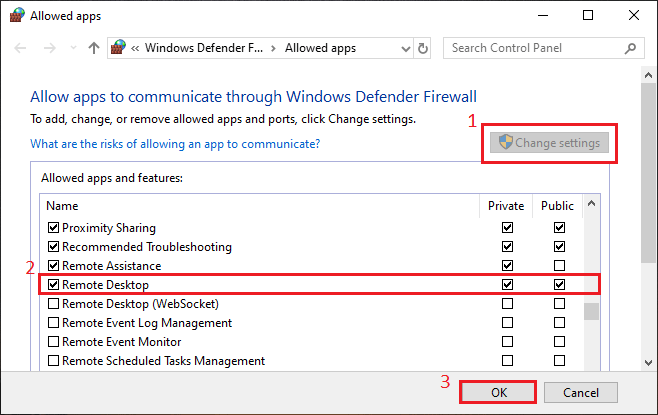The height and width of the screenshot is (415, 658).
Task: Refresh the Allowed apps page
Action: (x=423, y=49)
